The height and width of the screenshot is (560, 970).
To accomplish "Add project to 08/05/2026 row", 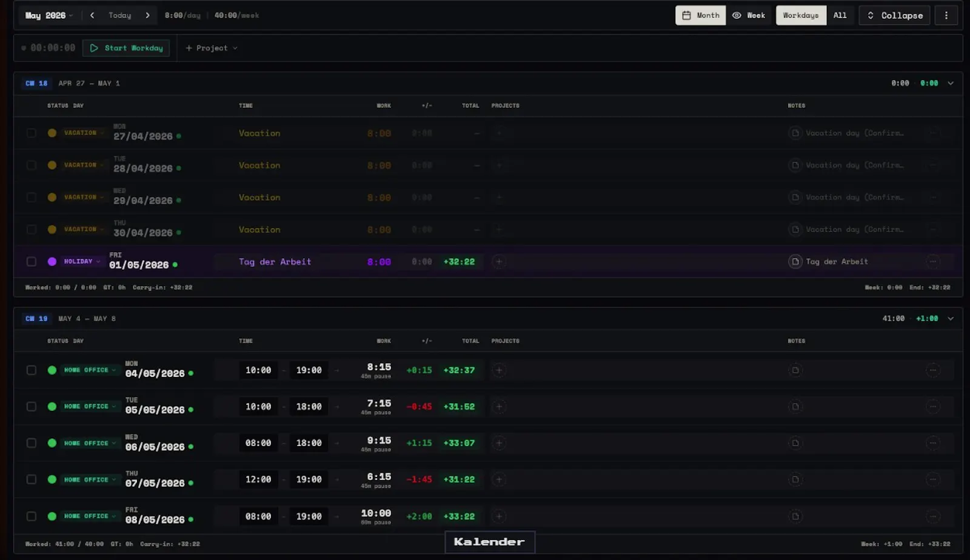I will [499, 516].
